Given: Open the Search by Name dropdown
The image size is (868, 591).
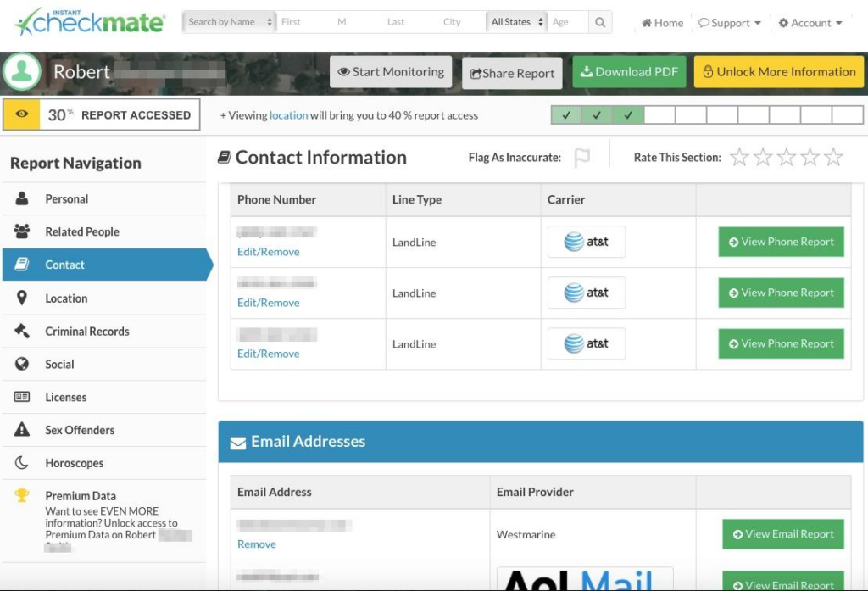Looking at the screenshot, I should coord(229,22).
